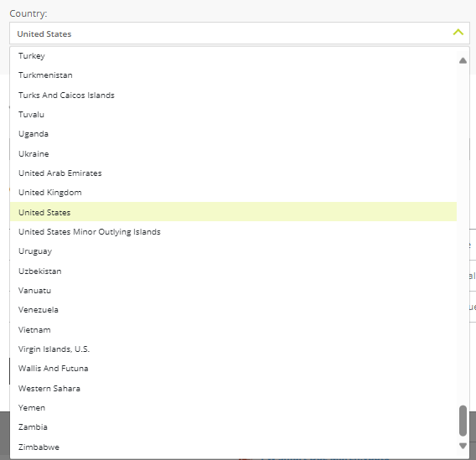
Task: Select Uganda in the dropdown
Action: click(233, 134)
